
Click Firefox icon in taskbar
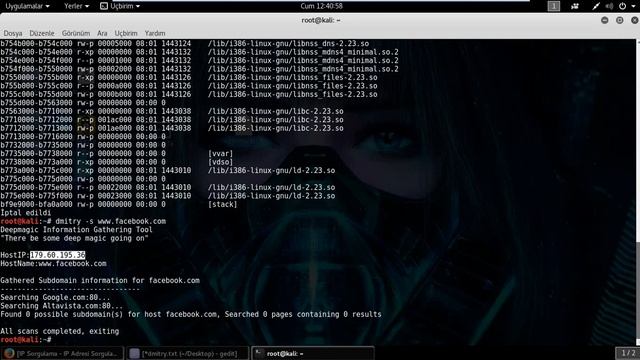pyautogui.click(x=9, y=353)
